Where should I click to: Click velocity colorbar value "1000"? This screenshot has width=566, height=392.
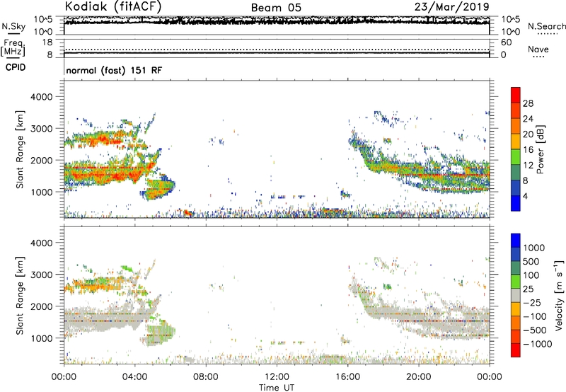(x=534, y=248)
